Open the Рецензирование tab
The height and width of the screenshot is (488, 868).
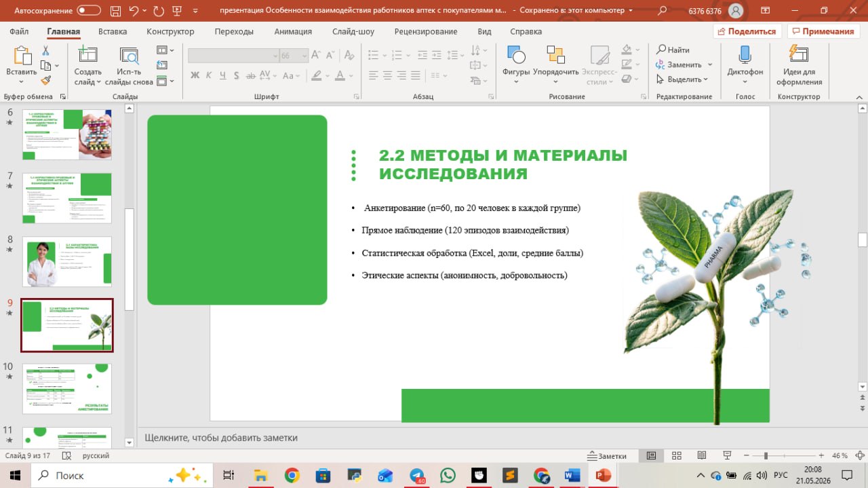(x=427, y=31)
